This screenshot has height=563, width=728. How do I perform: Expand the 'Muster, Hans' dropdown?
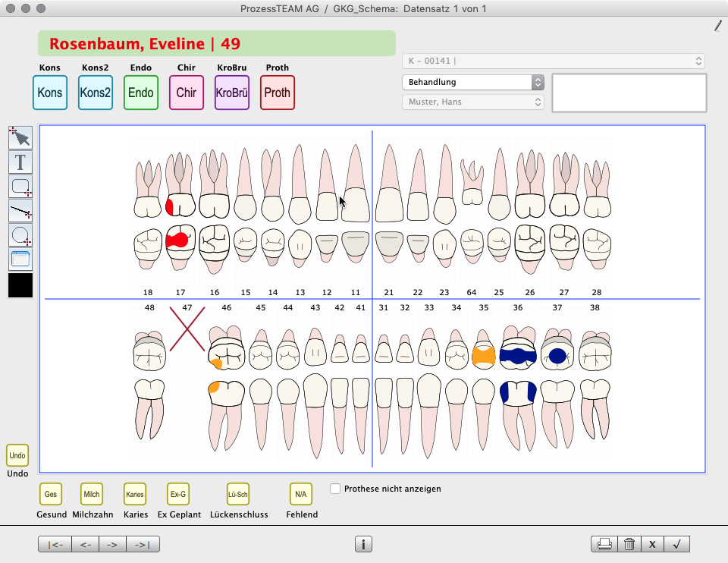(x=473, y=102)
